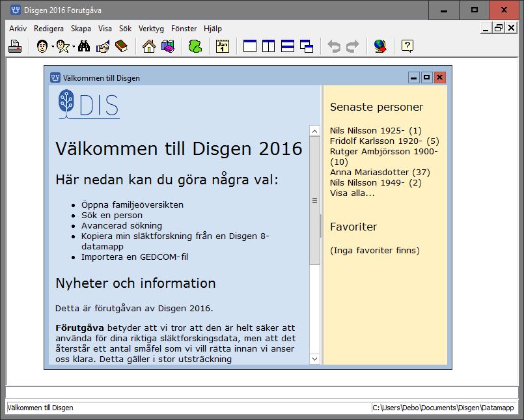Select Rutger Ambjörsson 1900- (10)
The image size is (524, 420).
[383, 156]
